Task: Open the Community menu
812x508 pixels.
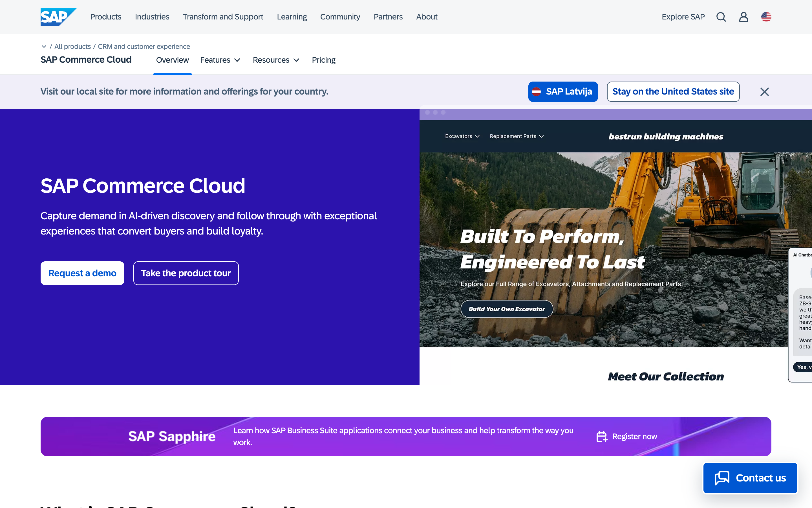Action: coord(340,17)
